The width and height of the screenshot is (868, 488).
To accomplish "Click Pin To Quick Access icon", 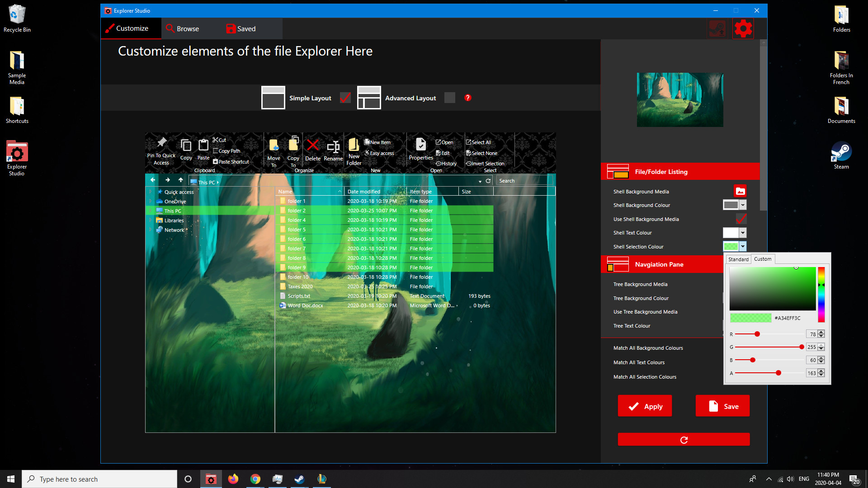I will coord(161,143).
